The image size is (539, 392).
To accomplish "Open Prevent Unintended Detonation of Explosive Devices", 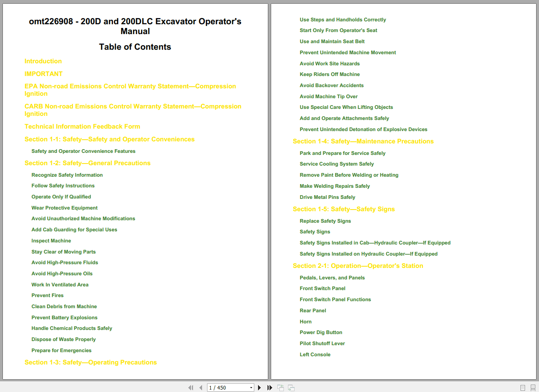I will (x=364, y=129).
